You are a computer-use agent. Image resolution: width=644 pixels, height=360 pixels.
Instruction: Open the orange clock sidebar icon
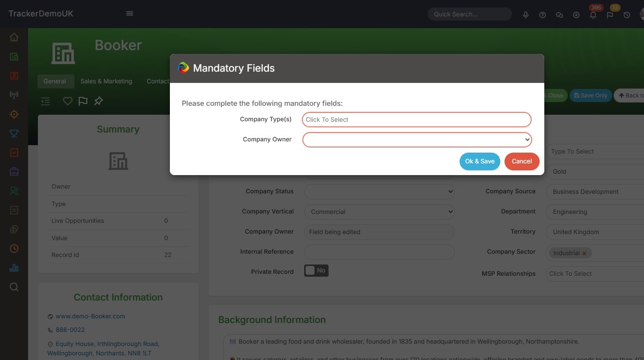point(14,249)
